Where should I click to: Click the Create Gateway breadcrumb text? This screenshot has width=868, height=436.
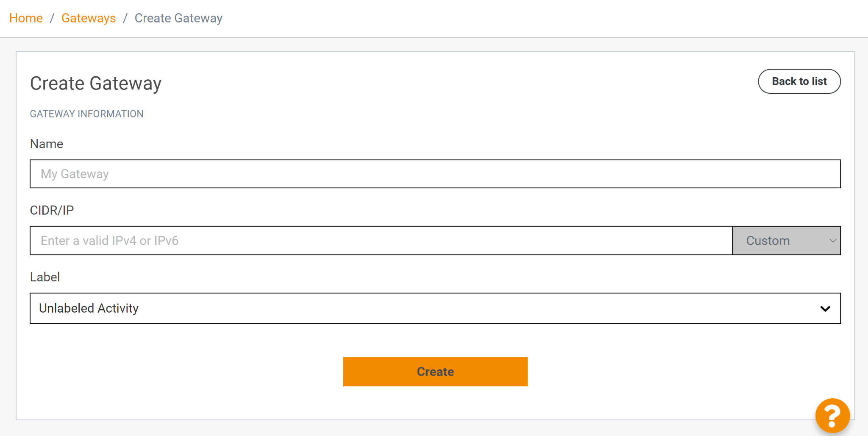[178, 18]
